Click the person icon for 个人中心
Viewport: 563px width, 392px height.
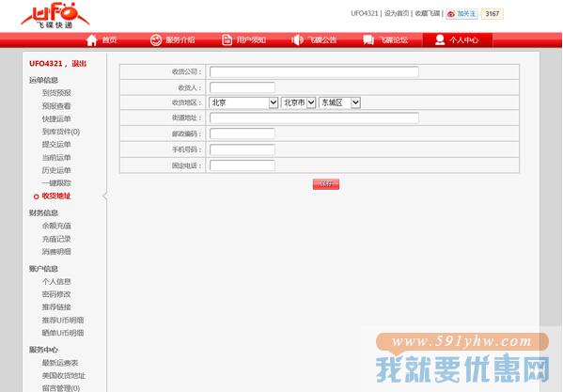(440, 39)
